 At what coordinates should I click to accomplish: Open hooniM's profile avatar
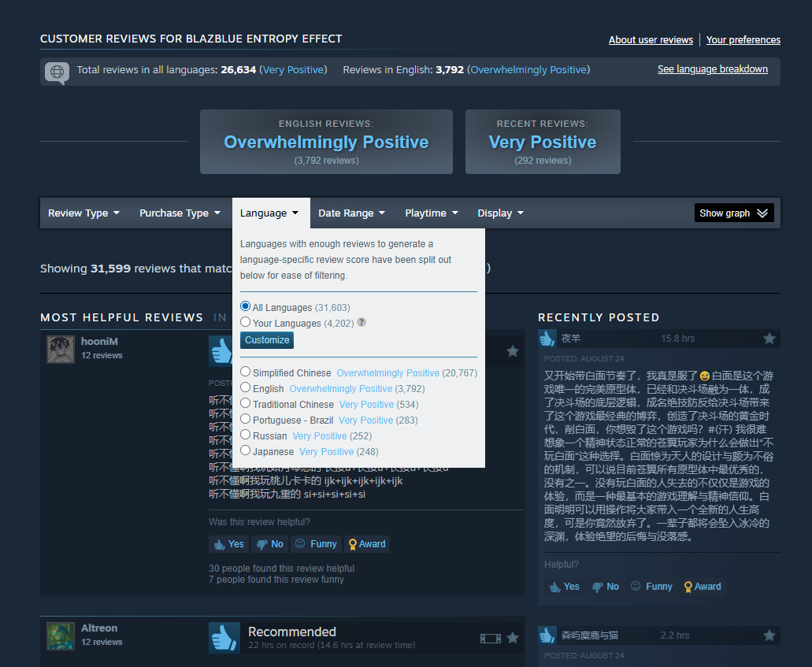coord(61,349)
